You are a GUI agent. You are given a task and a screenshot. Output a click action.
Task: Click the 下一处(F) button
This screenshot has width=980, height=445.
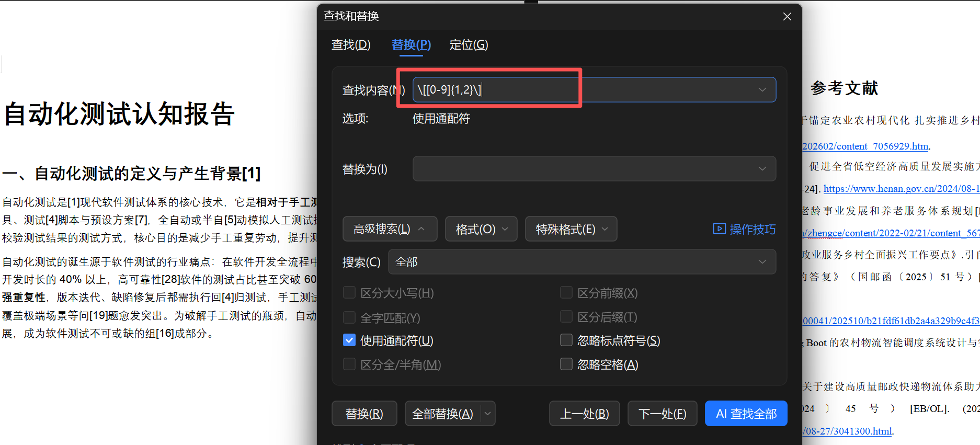pos(663,414)
